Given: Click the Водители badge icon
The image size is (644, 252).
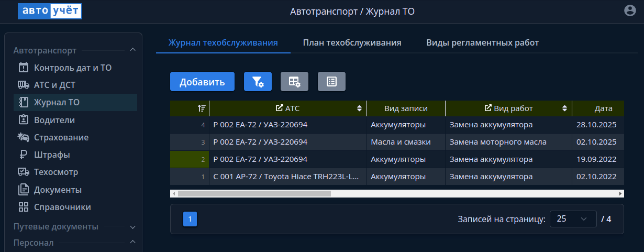Looking at the screenshot, I should [x=23, y=119].
